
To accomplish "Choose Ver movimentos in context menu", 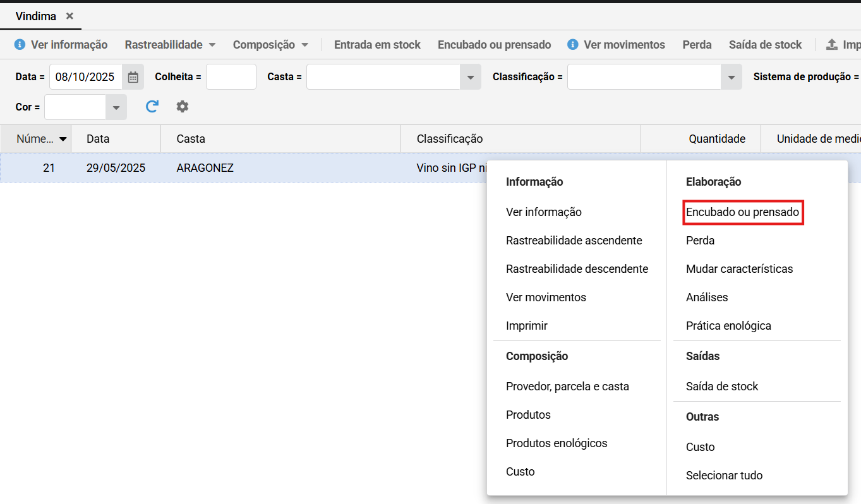I will click(546, 297).
